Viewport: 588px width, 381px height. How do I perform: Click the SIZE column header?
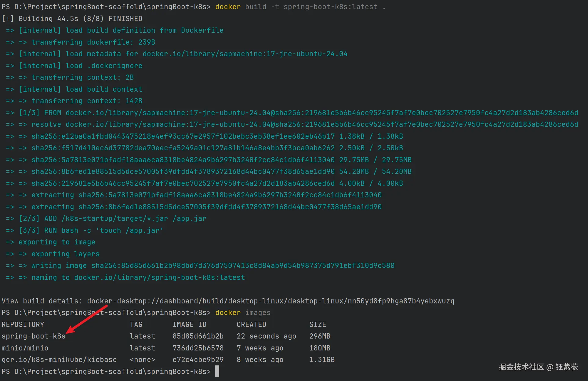click(318, 324)
